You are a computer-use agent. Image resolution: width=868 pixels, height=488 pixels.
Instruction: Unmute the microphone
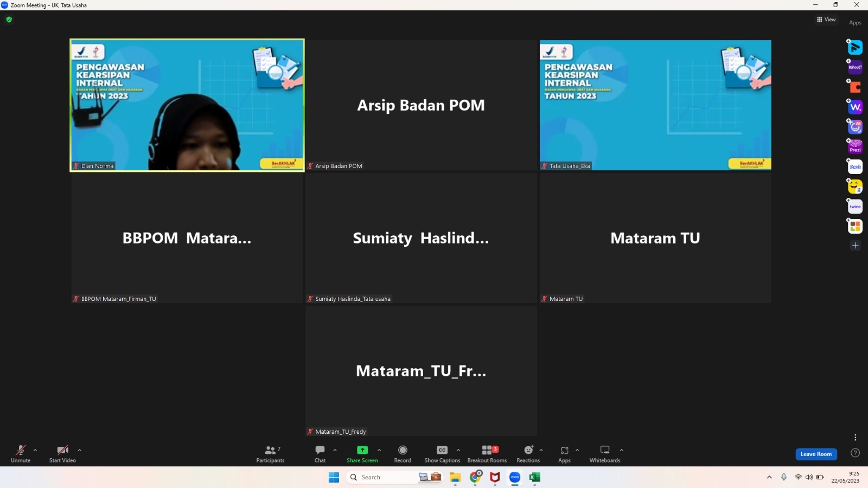click(21, 454)
